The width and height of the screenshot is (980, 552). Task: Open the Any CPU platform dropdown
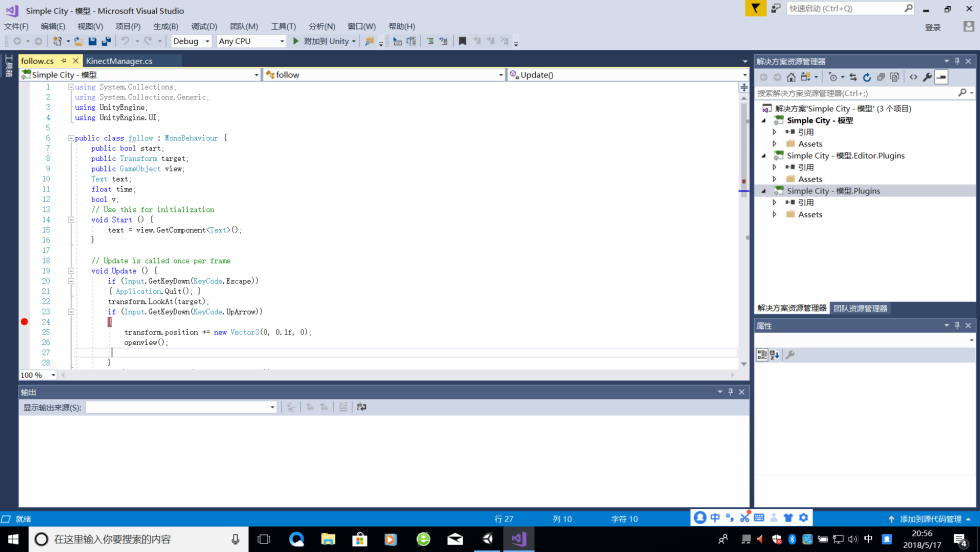click(x=251, y=41)
